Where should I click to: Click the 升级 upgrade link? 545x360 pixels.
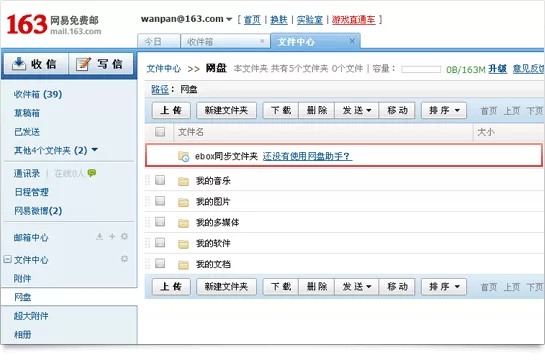[x=497, y=69]
